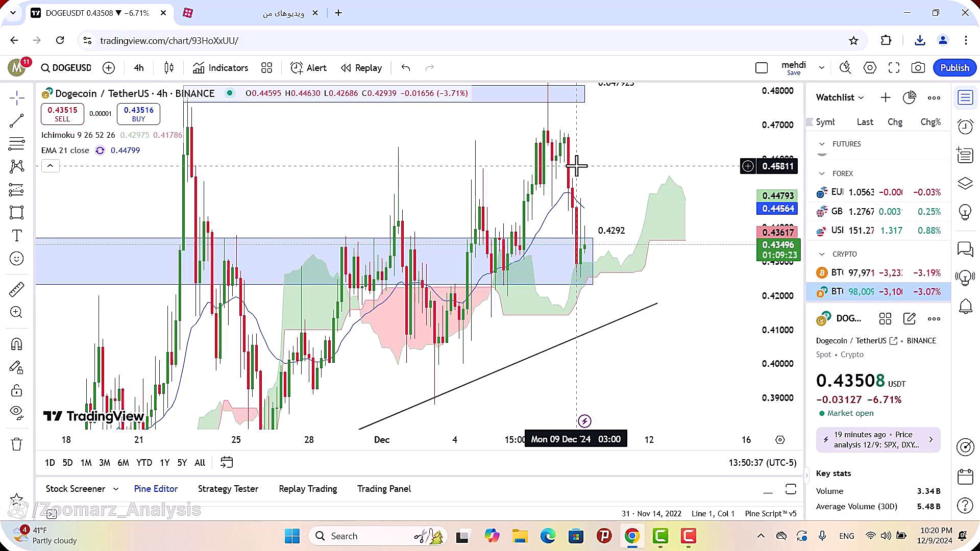Open the Fibonacci retracement tools

[16, 144]
